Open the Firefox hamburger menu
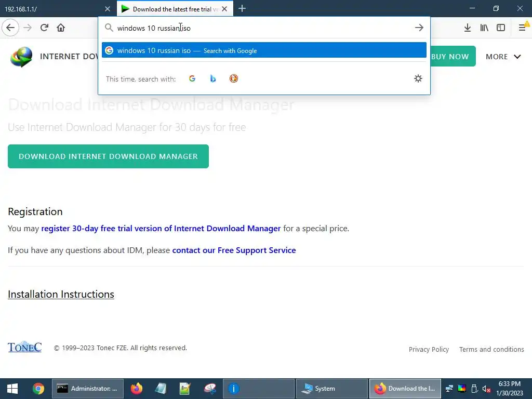This screenshot has height=399, width=532. pos(522,28)
